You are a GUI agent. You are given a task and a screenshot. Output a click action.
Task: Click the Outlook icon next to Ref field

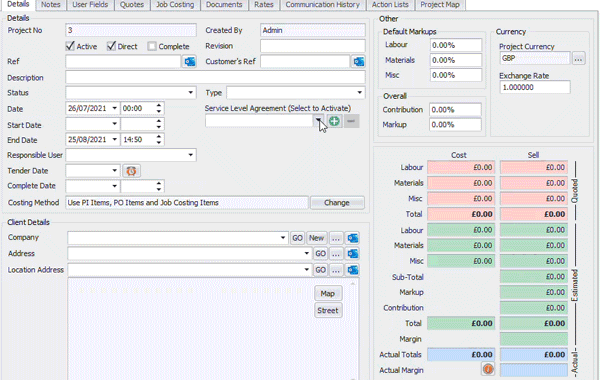[190, 62]
